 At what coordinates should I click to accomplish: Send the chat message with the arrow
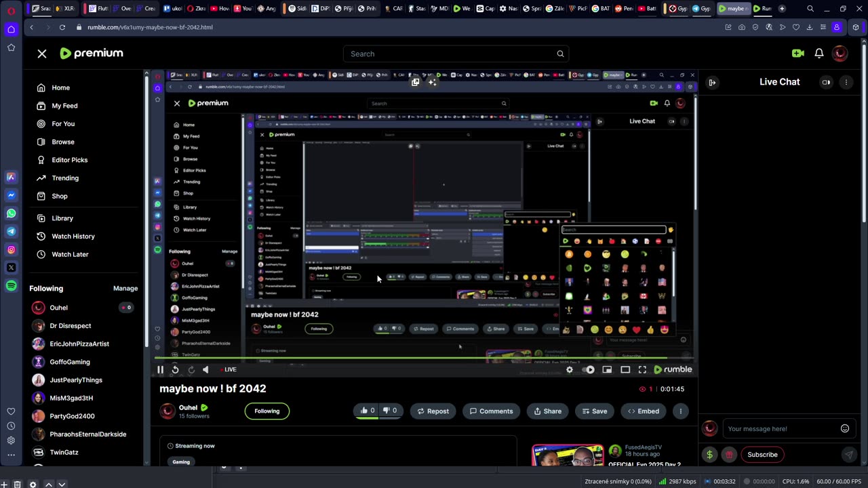click(x=848, y=455)
